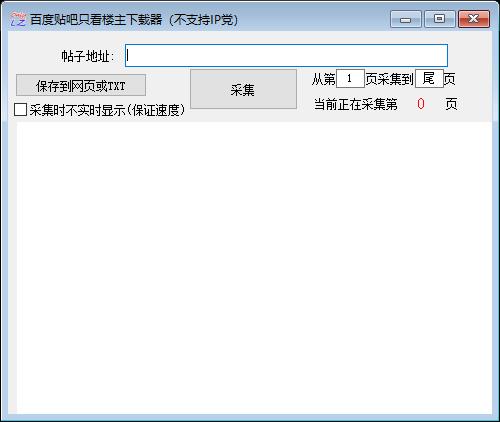The height and width of the screenshot is (422, 500).
Task: Close the 百度贴吧只看楼主下载器 window
Action: click(x=474, y=19)
